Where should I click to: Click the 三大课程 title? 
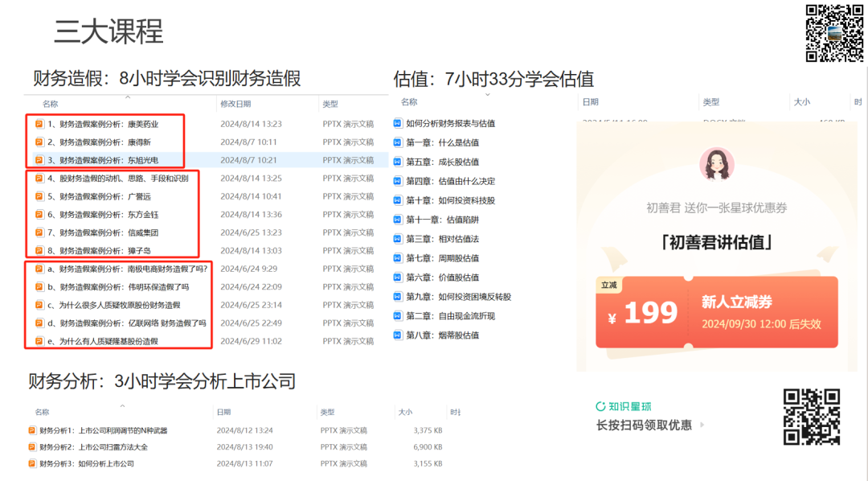tap(109, 31)
